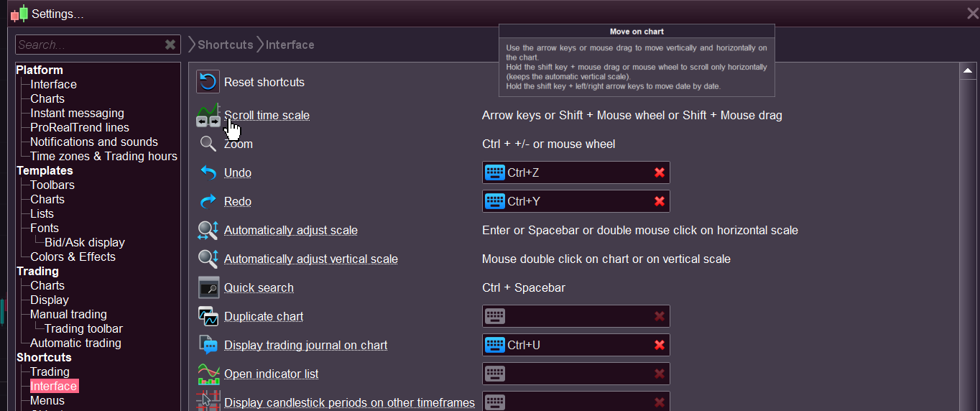The width and height of the screenshot is (980, 411).
Task: Click the Open indicator list icon
Action: (208, 374)
